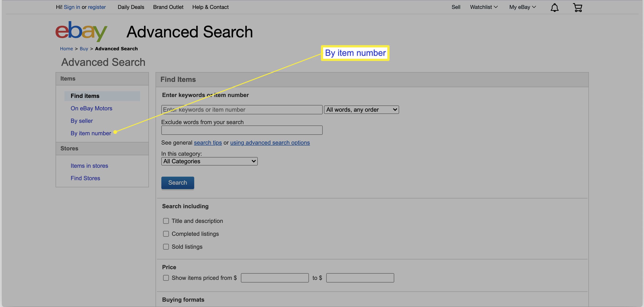This screenshot has height=307, width=644.
Task: Enable Show items priced from checkbox
Action: point(166,278)
